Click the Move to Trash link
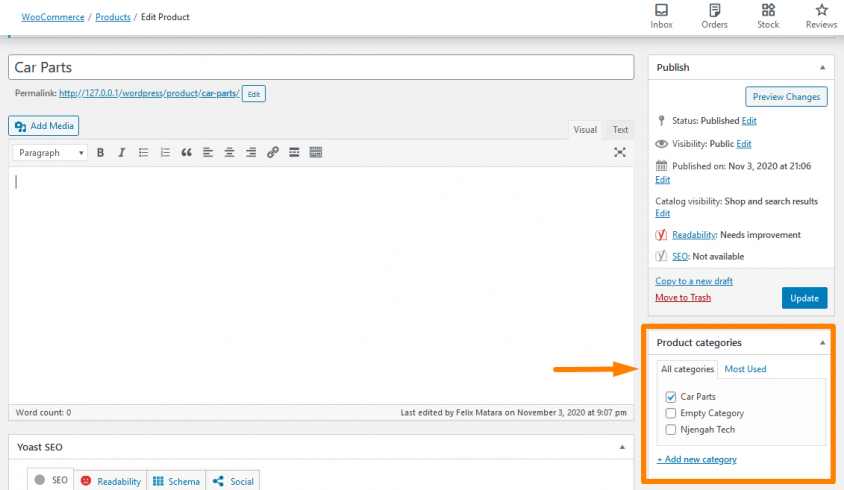 point(683,298)
